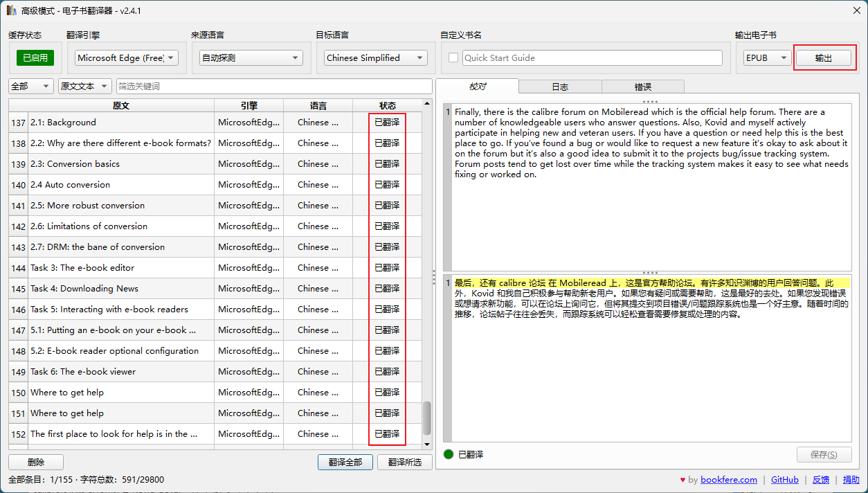Click the green 已启用 cache status button
The width and height of the screenshot is (868, 493).
click(x=35, y=58)
